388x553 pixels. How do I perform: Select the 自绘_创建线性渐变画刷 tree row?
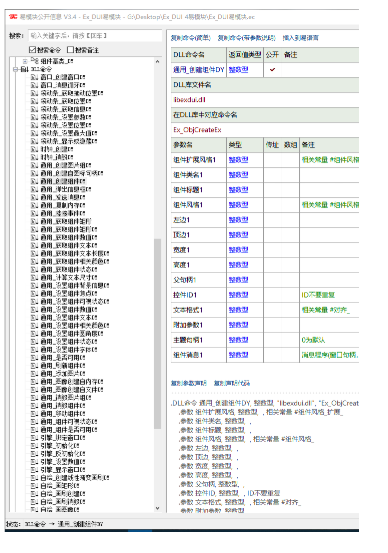[75, 478]
